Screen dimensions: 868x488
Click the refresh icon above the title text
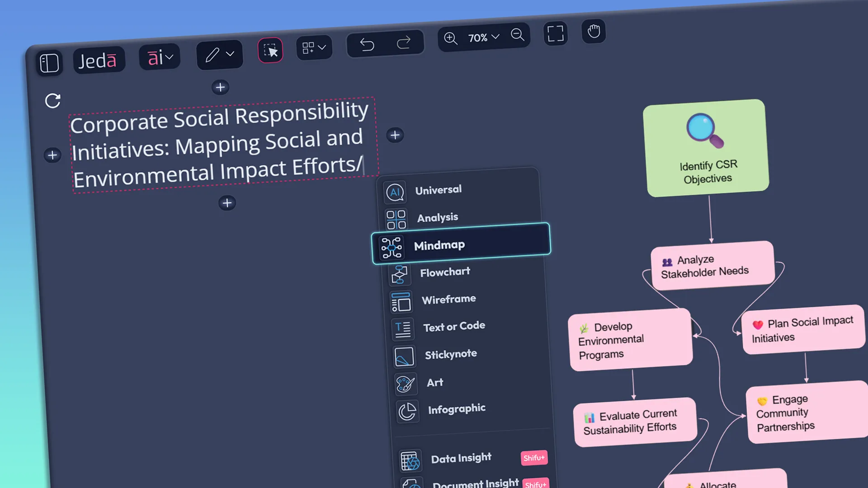[x=53, y=100]
